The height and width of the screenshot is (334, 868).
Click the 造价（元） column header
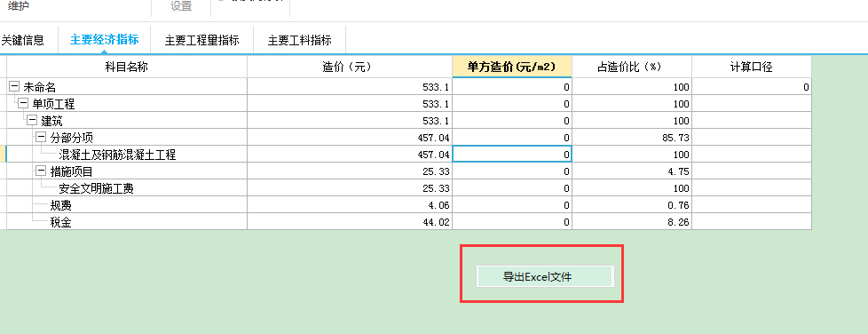coord(350,67)
